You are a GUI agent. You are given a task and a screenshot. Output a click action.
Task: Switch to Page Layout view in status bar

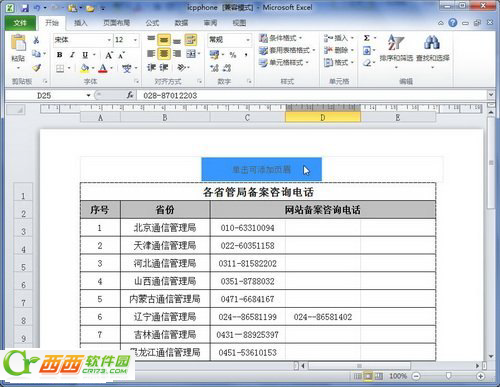(368, 376)
